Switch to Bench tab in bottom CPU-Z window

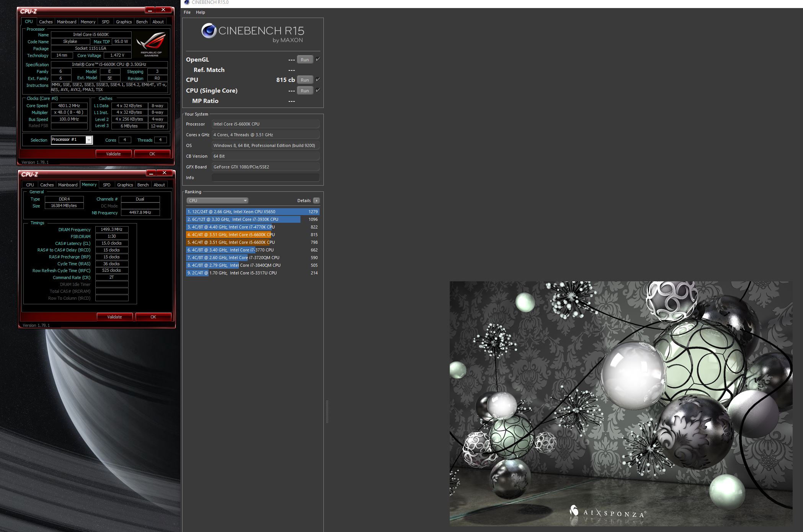click(143, 185)
